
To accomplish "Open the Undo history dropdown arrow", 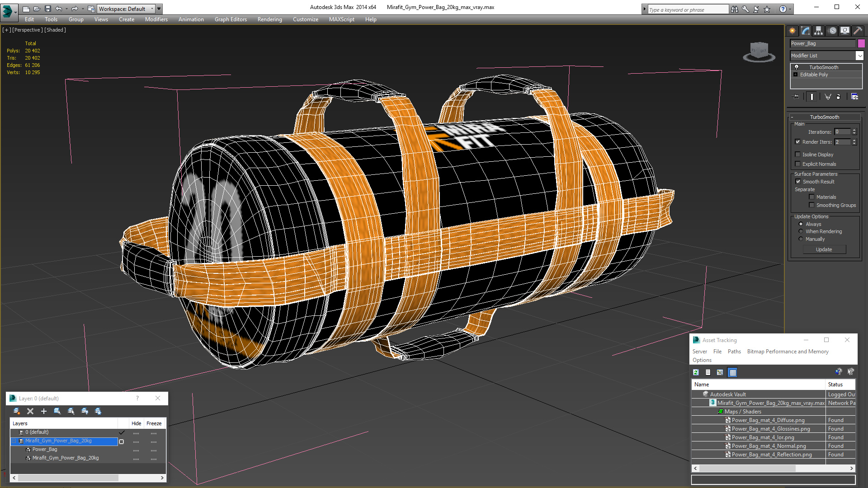I will tap(66, 9).
